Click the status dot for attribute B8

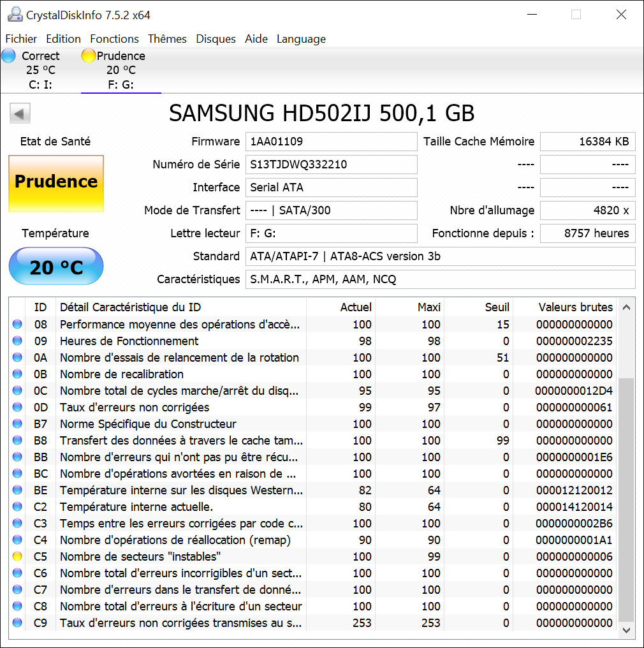(17, 441)
